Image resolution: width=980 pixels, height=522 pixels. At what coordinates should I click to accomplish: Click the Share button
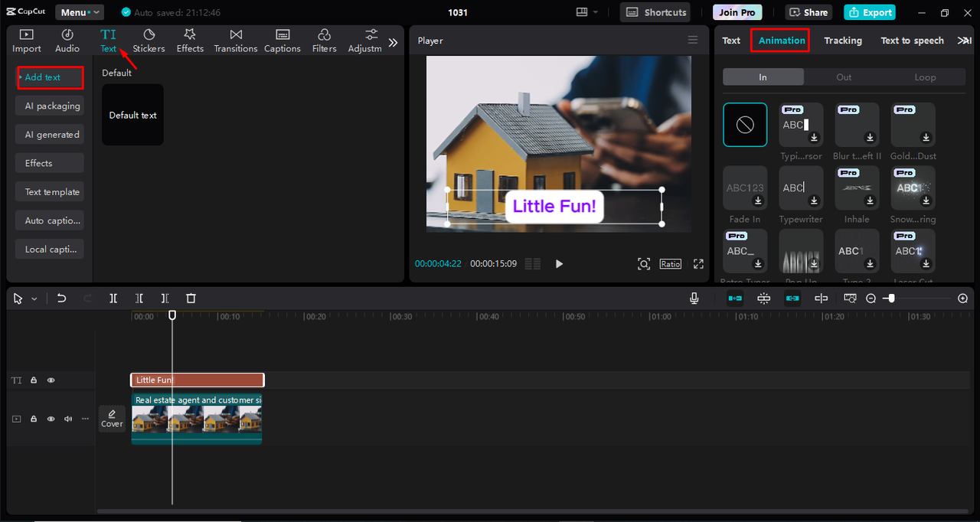click(x=808, y=12)
